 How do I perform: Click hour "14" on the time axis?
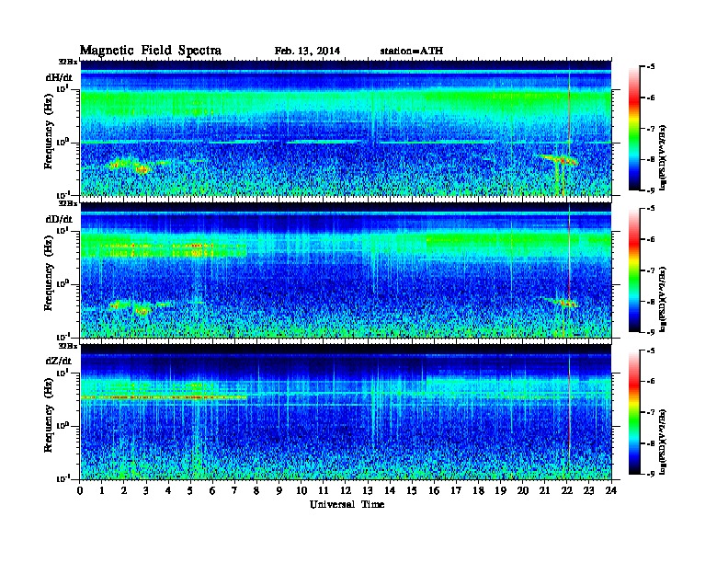(390, 490)
